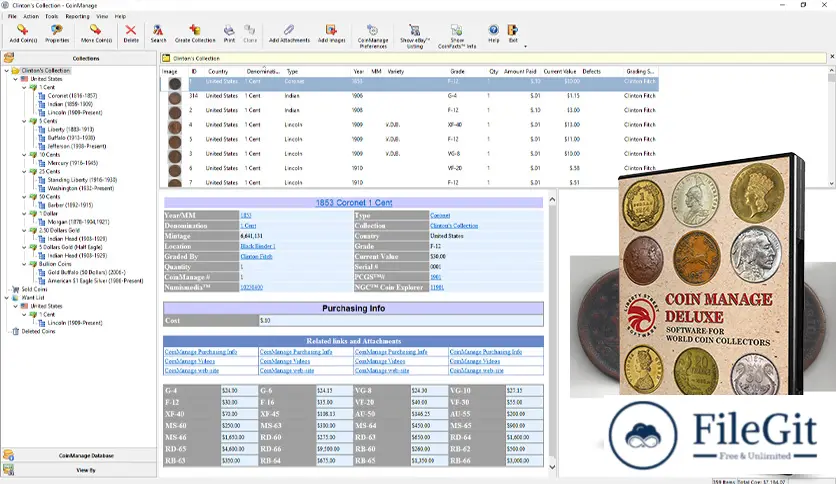Click the Clone toolbar icon
This screenshot has width=836, height=484.
(x=250, y=30)
